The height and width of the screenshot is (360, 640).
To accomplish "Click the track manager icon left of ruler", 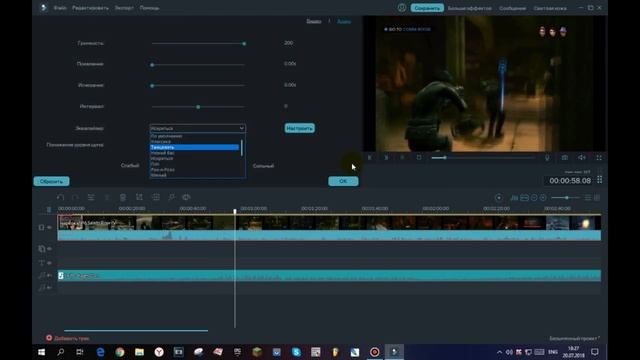I will point(49,209).
